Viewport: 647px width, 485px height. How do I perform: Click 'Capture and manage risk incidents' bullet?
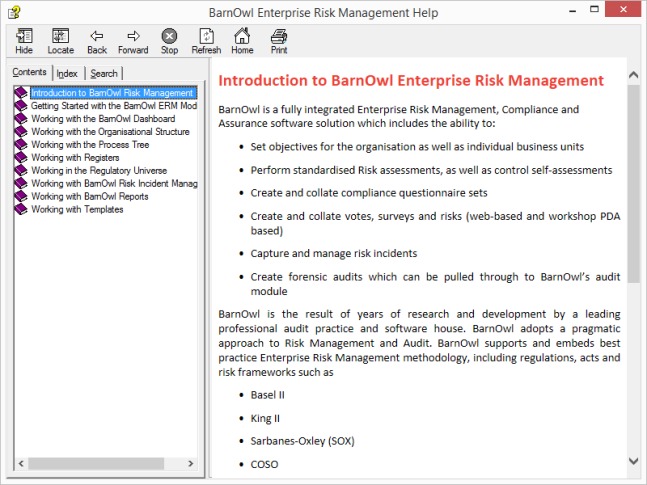(x=334, y=253)
